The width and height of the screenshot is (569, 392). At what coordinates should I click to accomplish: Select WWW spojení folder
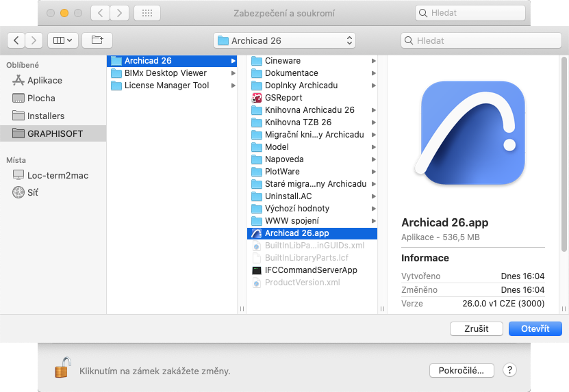312,221
